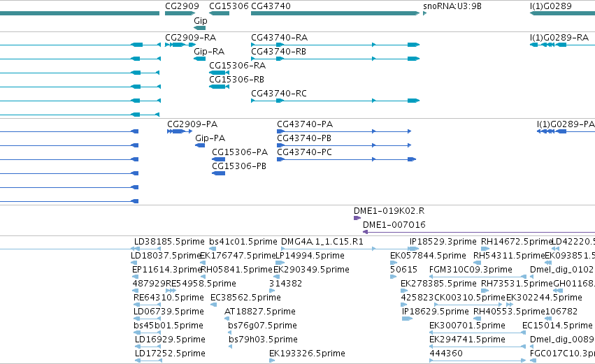
Task: Select the EK057844.5prime EST label
Action: (x=428, y=256)
